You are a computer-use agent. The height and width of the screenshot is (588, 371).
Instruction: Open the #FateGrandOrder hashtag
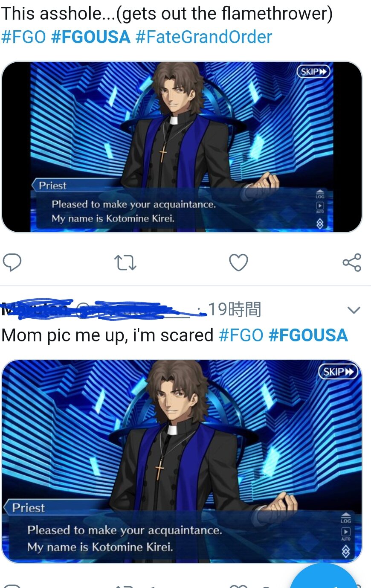click(x=203, y=37)
